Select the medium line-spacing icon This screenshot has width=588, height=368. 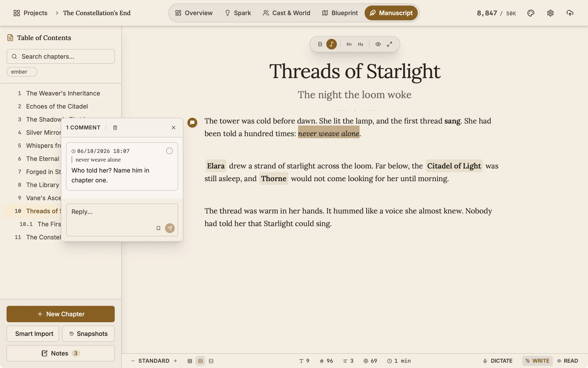click(x=200, y=361)
